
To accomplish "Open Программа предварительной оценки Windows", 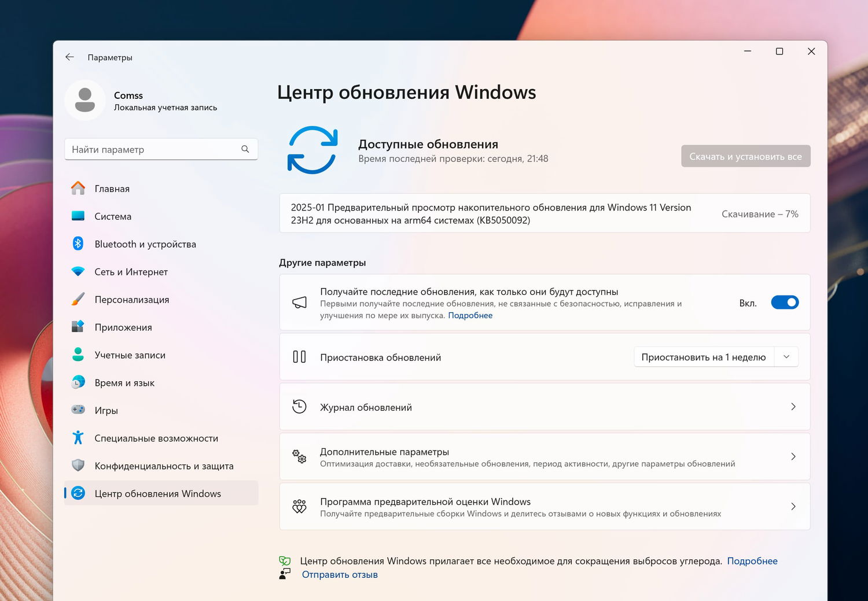I will (545, 506).
